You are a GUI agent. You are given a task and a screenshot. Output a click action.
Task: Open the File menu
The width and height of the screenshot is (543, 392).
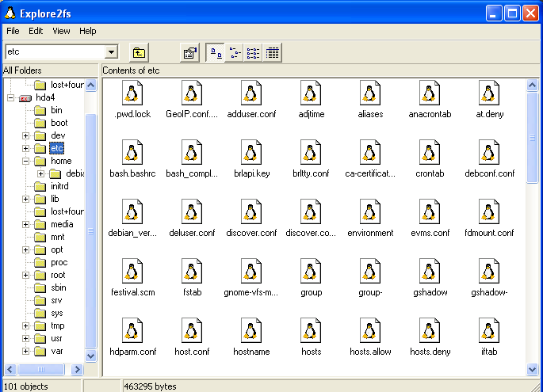click(x=13, y=31)
